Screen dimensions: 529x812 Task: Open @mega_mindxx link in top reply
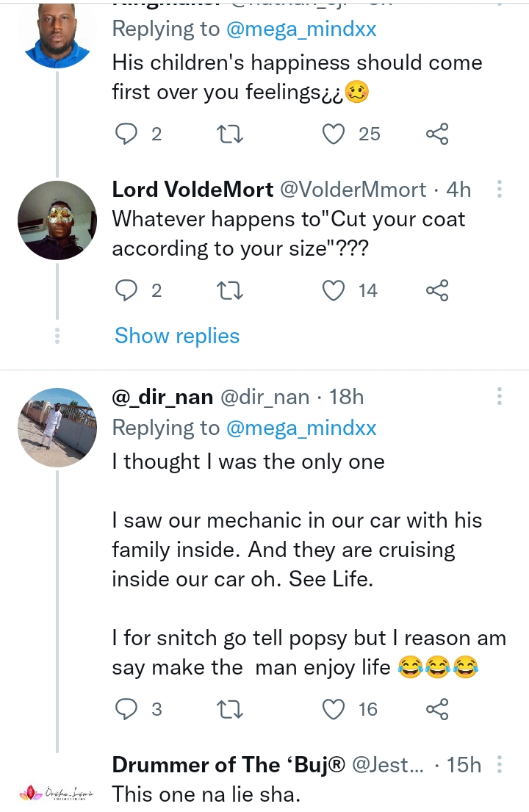coord(301,29)
